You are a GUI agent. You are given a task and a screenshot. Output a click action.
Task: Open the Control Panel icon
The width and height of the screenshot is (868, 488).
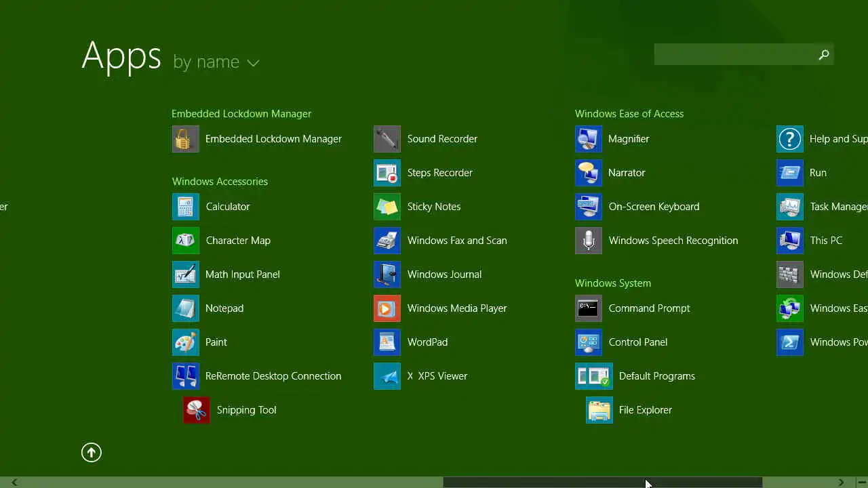pyautogui.click(x=589, y=342)
